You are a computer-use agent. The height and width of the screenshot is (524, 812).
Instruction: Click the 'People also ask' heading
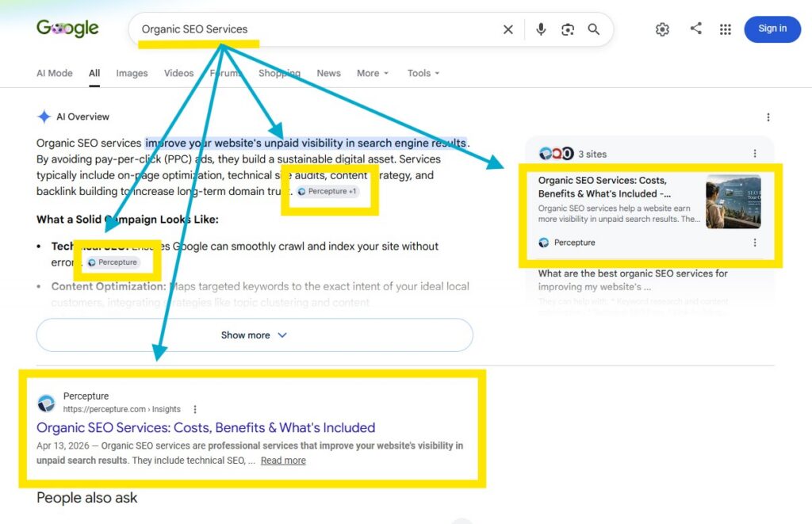point(86,498)
